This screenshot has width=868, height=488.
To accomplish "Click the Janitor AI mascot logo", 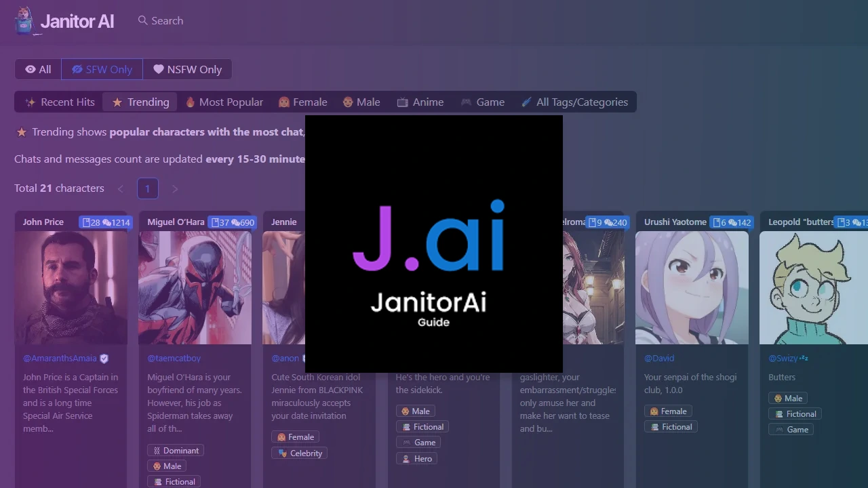I will tap(24, 20).
